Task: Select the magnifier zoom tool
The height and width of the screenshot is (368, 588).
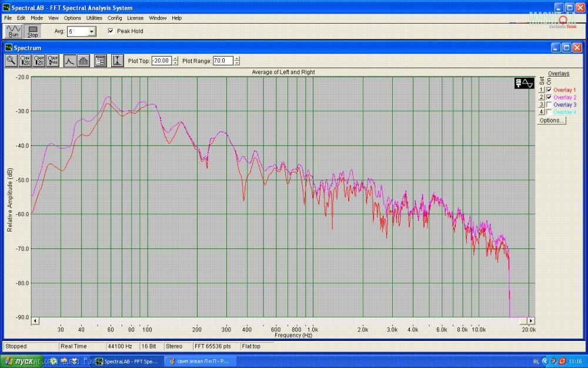Action: [x=11, y=60]
